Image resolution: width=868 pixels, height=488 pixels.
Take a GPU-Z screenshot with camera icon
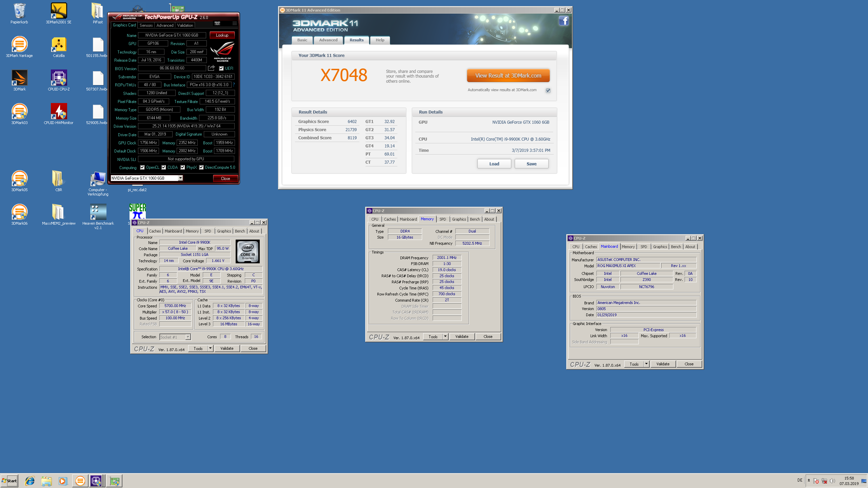(217, 23)
